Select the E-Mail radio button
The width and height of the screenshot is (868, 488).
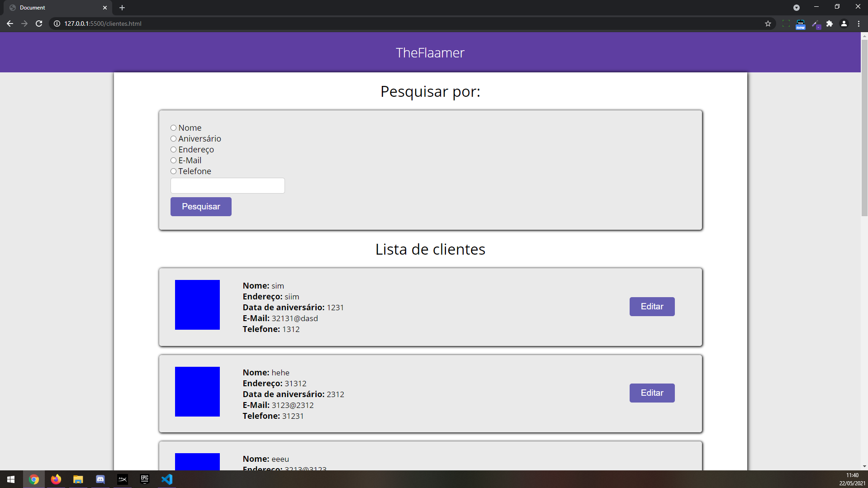pos(173,161)
